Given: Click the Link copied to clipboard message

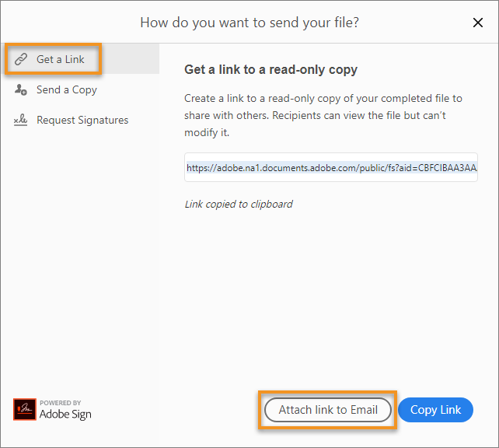Looking at the screenshot, I should (239, 205).
